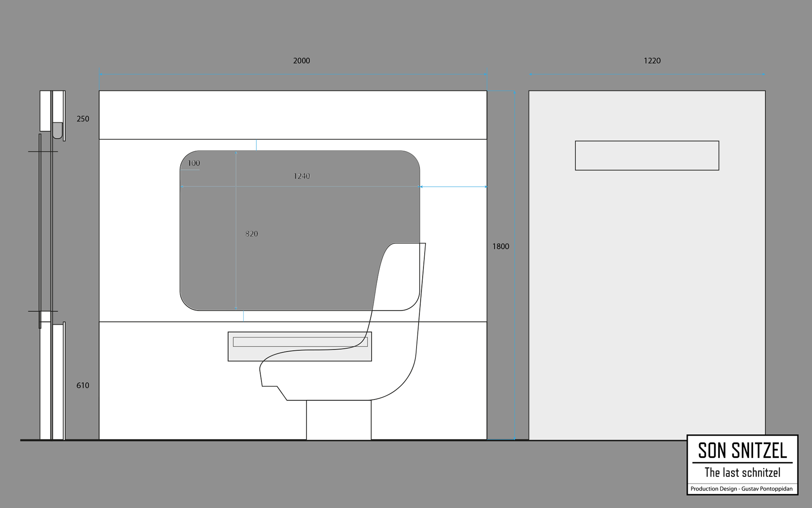
Task: Click the seat pedestal base rectangle
Action: (338, 420)
